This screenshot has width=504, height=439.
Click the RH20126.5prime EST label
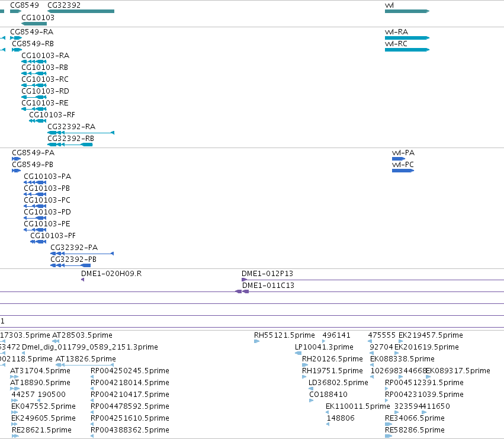(332, 359)
